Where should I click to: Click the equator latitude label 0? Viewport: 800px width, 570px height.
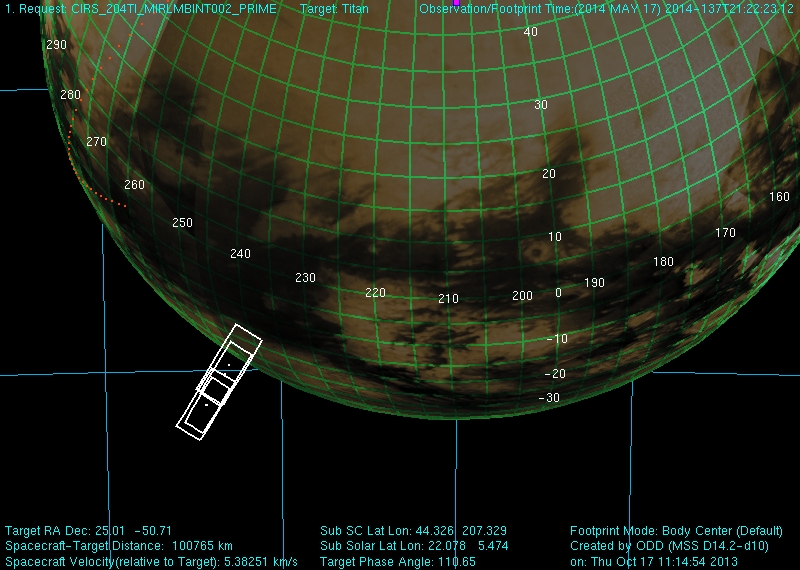click(558, 293)
